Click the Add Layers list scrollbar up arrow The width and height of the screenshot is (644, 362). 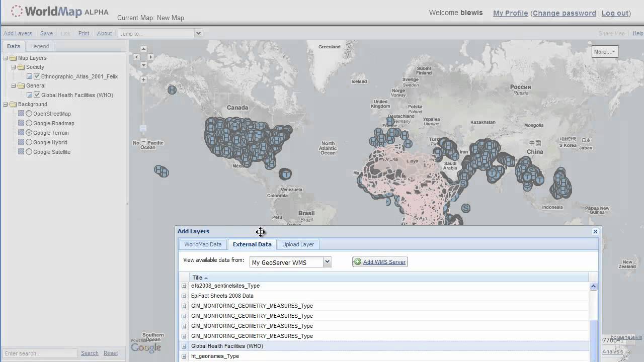point(593,286)
